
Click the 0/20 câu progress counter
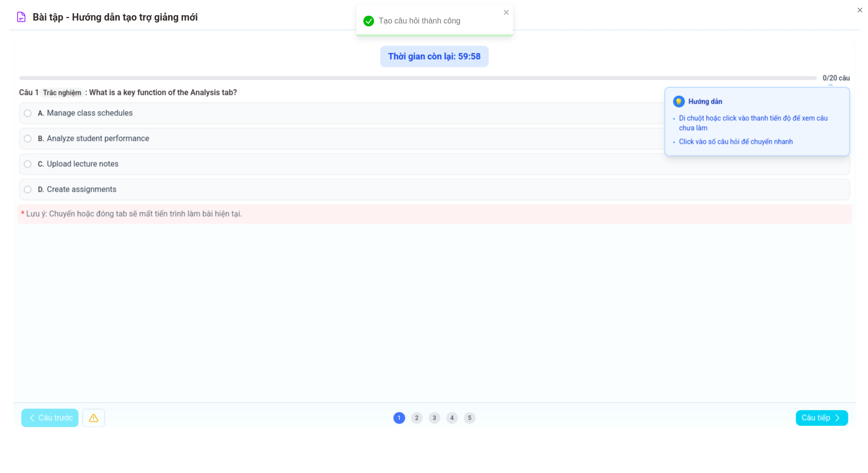tap(836, 78)
